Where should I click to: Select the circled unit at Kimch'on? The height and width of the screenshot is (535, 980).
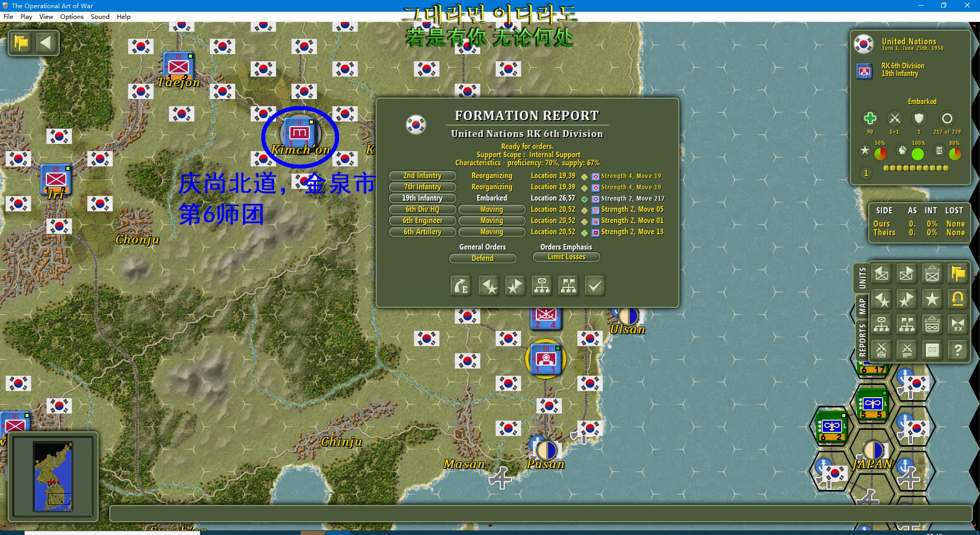pyautogui.click(x=300, y=133)
